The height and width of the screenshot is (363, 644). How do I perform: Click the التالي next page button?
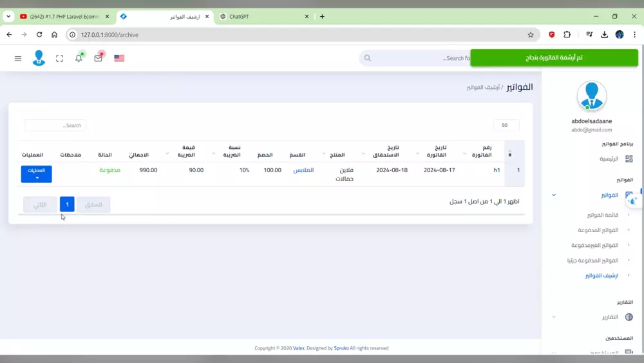pyautogui.click(x=40, y=204)
